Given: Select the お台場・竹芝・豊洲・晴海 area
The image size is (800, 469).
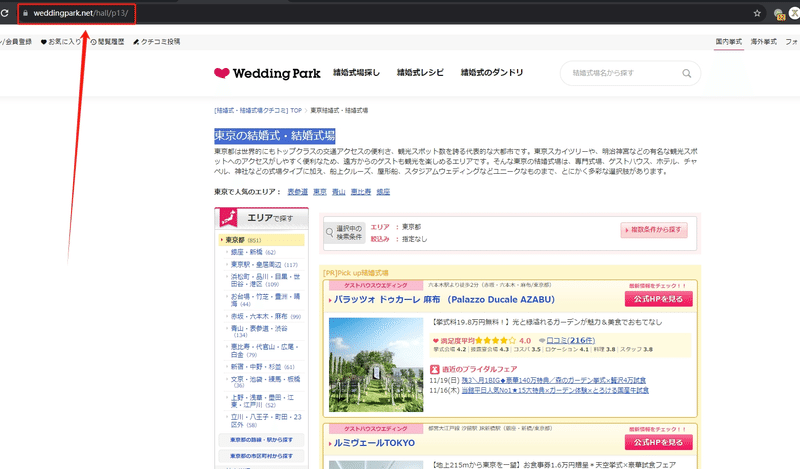Looking at the screenshot, I should coord(265,300).
